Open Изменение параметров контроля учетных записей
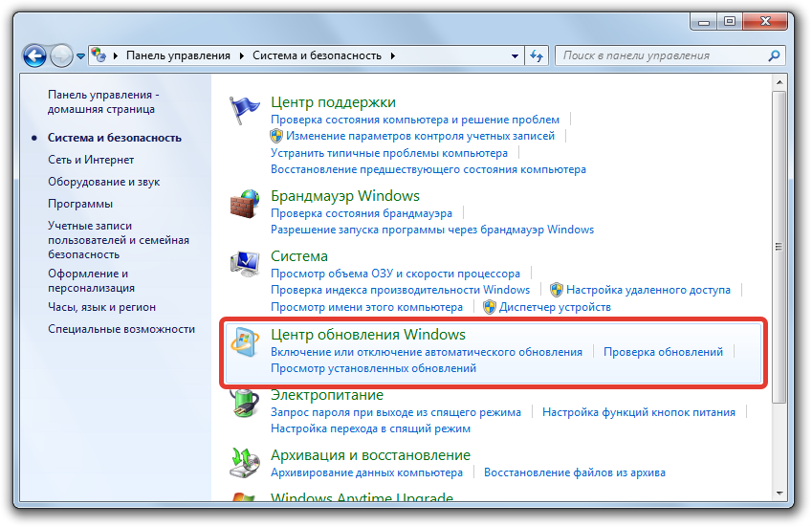812x527 pixels. tap(420, 136)
